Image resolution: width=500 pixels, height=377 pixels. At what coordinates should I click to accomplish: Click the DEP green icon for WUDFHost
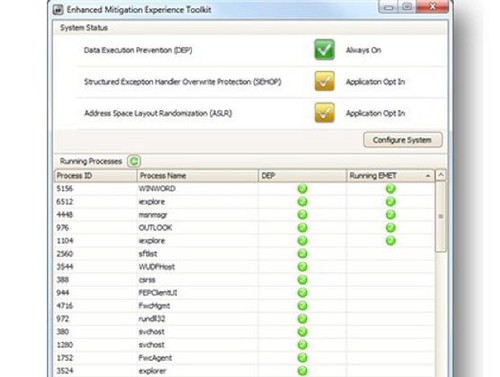click(x=302, y=267)
